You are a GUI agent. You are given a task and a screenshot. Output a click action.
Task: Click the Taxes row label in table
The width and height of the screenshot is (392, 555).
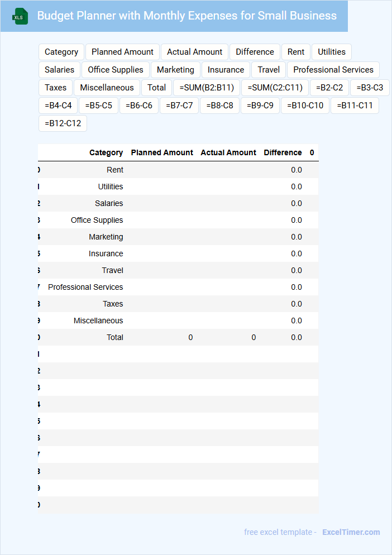point(113,304)
